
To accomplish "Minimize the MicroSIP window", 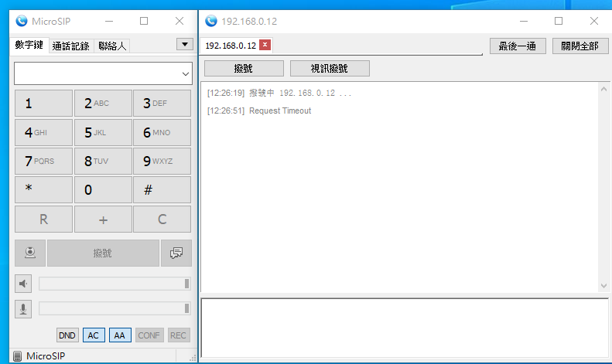I will pos(109,21).
